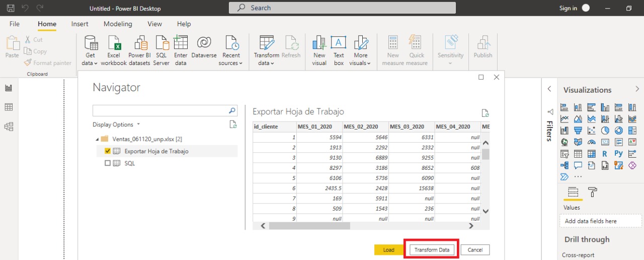Switch to Report view in left sidebar
The width and height of the screenshot is (644, 260).
point(9,88)
